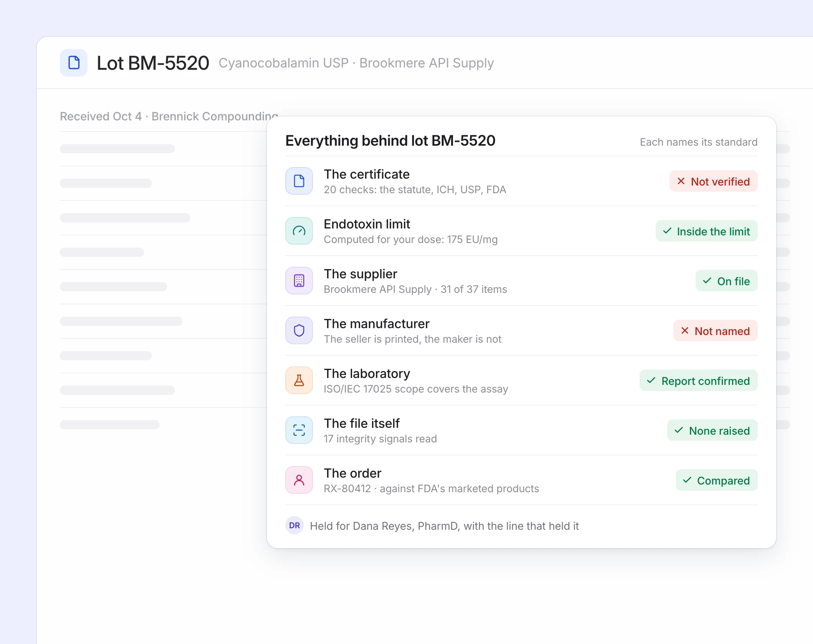Image resolution: width=813 pixels, height=644 pixels.
Task: Click the file scan icon for The file itself
Action: [x=299, y=430]
